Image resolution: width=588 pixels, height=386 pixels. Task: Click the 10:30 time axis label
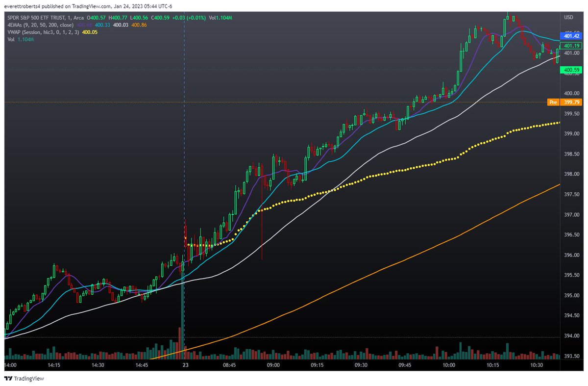pos(536,365)
